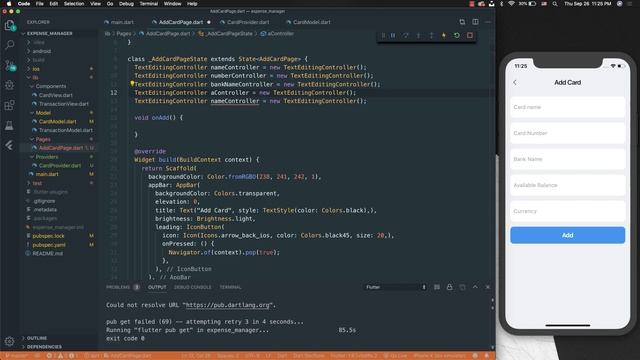Tap the Card name input field

[x=567, y=107]
